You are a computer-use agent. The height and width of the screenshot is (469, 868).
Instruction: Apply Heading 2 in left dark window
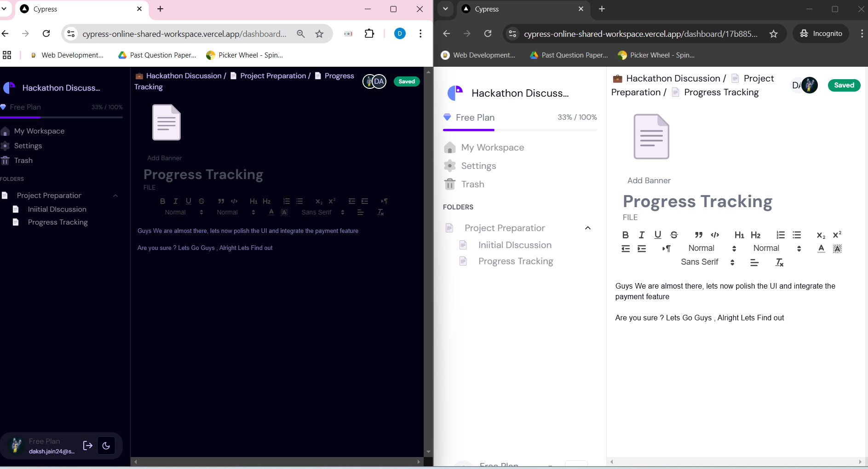coord(266,201)
